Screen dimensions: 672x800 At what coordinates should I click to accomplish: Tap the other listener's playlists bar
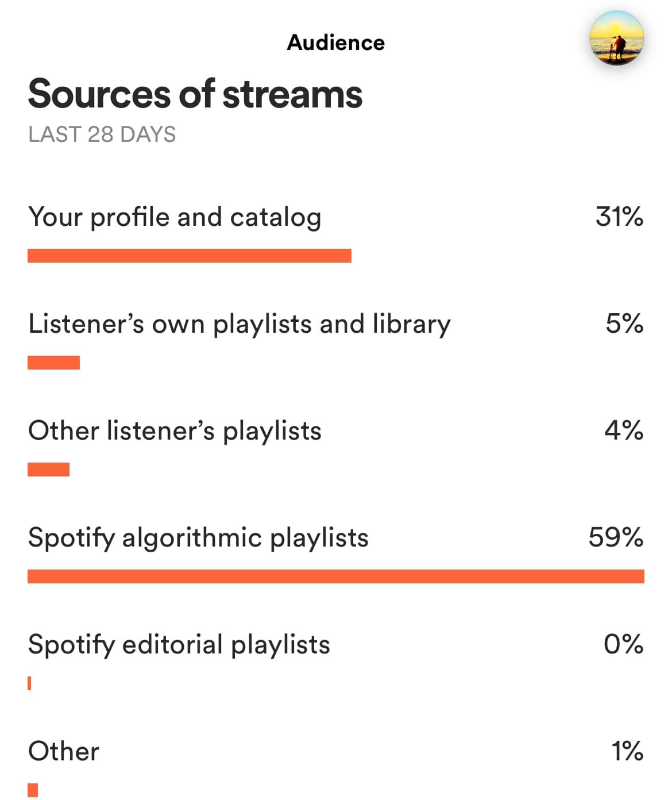(48, 470)
